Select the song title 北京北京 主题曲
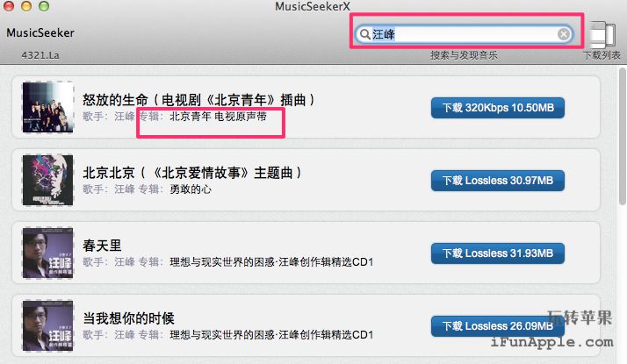 (192, 173)
